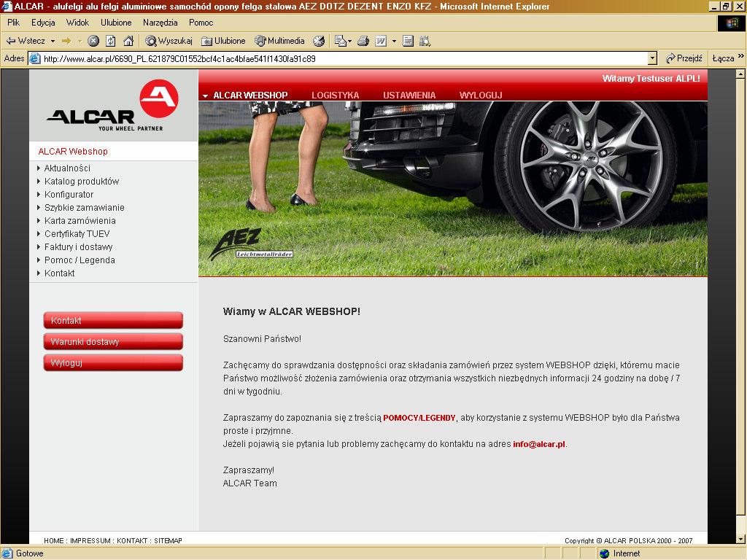Open Szybkie zamawianie in sidebar
747x560 pixels.
[x=85, y=208]
